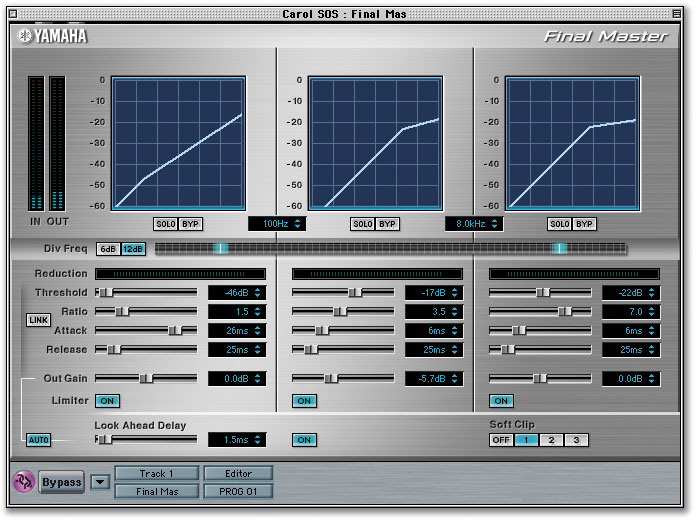Solo the mid band
The width and height of the screenshot is (697, 523).
pyautogui.click(x=363, y=224)
